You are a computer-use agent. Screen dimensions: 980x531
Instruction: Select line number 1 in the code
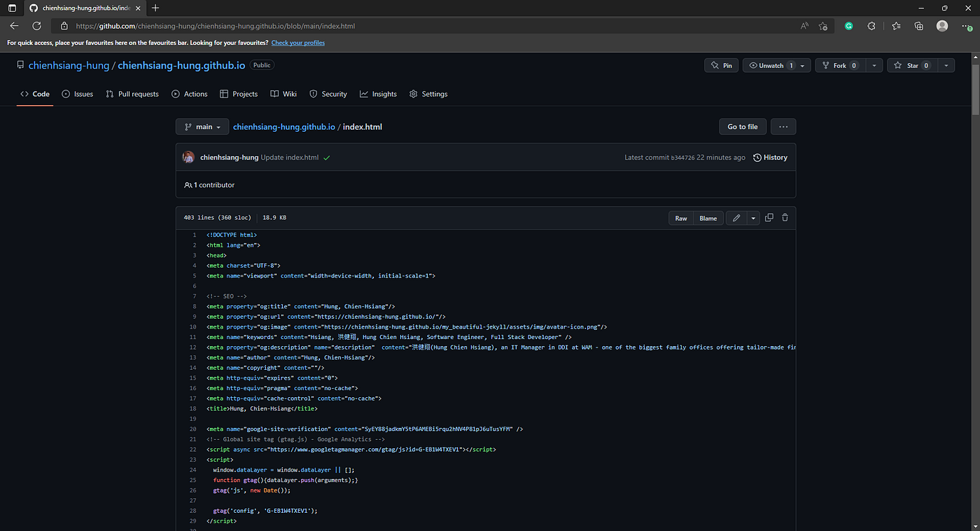(x=195, y=235)
